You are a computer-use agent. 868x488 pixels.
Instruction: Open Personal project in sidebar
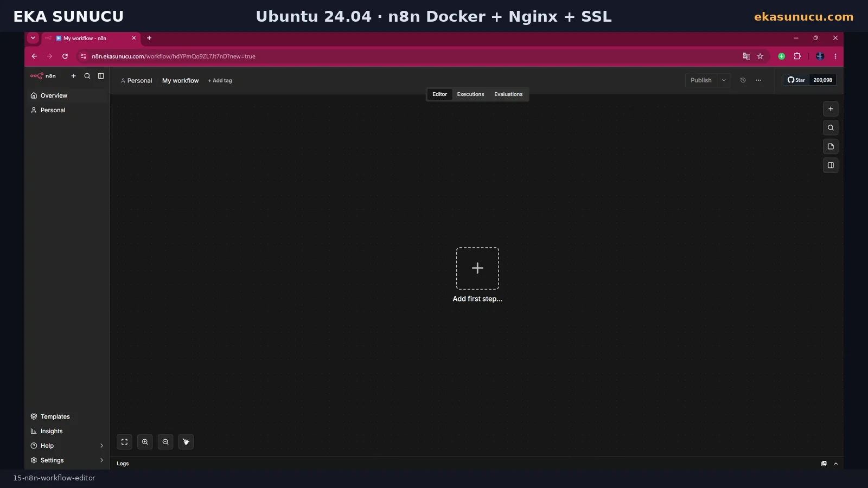[67, 110]
